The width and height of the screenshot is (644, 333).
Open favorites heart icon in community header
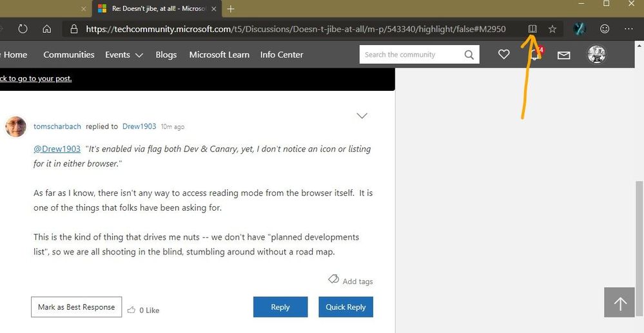click(503, 54)
